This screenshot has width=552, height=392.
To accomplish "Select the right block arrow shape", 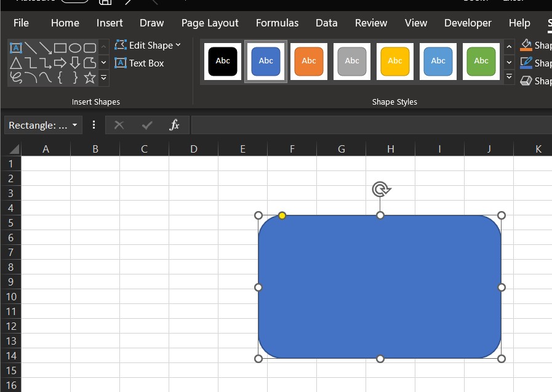I will pyautogui.click(x=60, y=63).
